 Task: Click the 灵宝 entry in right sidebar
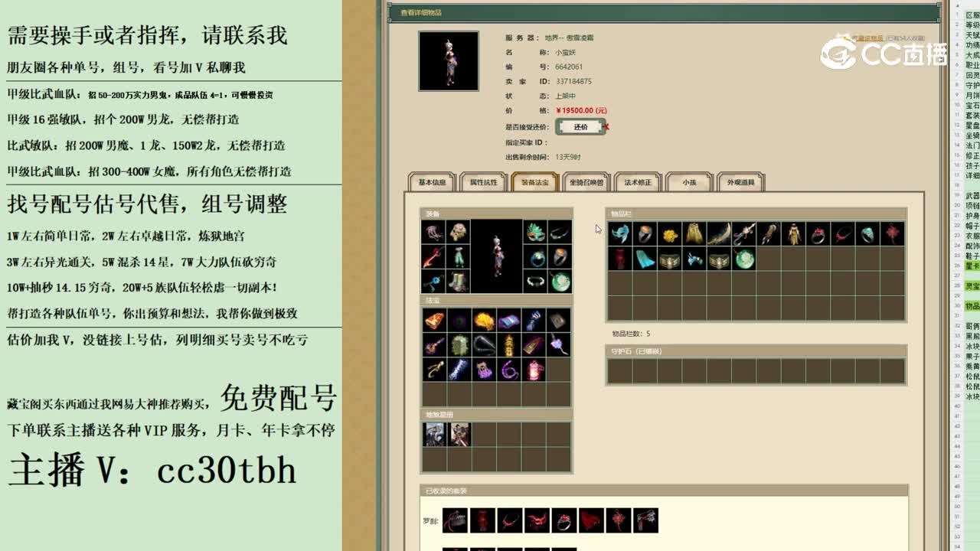(972, 285)
